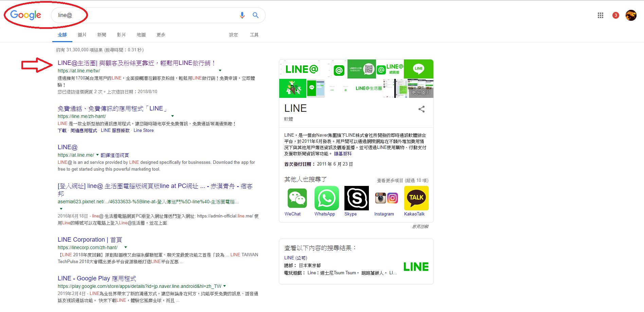
Task: Click the result count text 約有 31,300,000
Action: click(79, 50)
